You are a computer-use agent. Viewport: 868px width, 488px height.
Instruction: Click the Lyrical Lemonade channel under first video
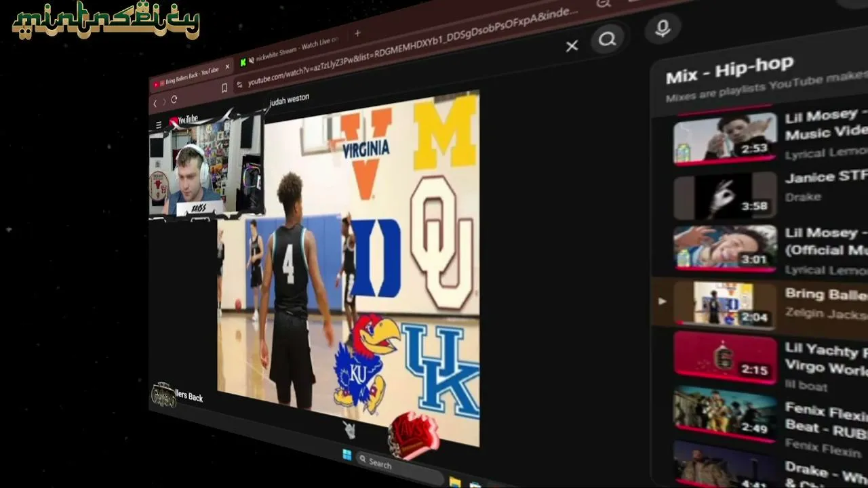(x=826, y=154)
